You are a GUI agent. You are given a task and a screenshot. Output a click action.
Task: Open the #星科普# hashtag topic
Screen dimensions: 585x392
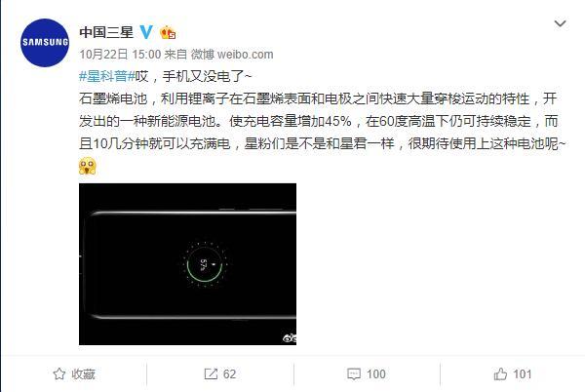point(106,76)
